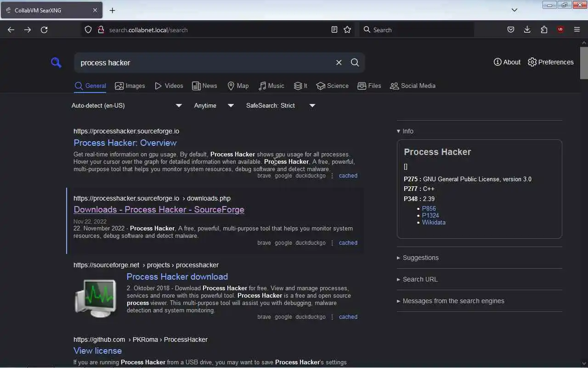
Task: Open the P1324 link in Info box
Action: click(x=430, y=215)
